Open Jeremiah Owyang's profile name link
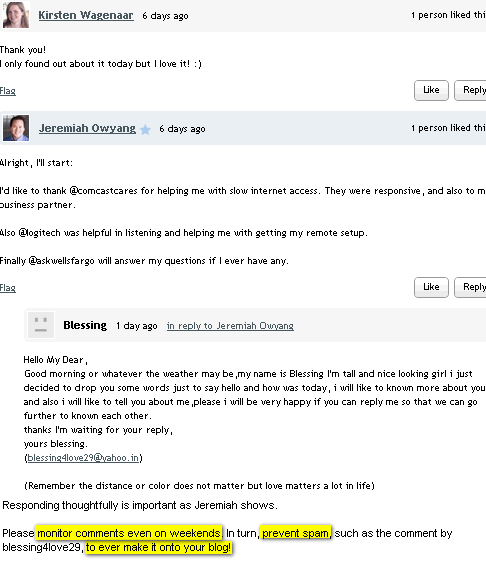486x562 pixels. 87,128
